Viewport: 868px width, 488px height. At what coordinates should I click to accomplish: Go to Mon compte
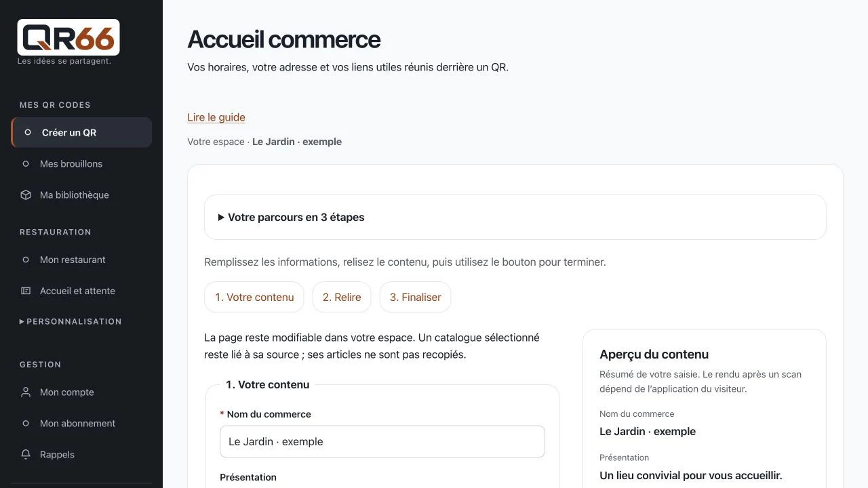click(81, 392)
